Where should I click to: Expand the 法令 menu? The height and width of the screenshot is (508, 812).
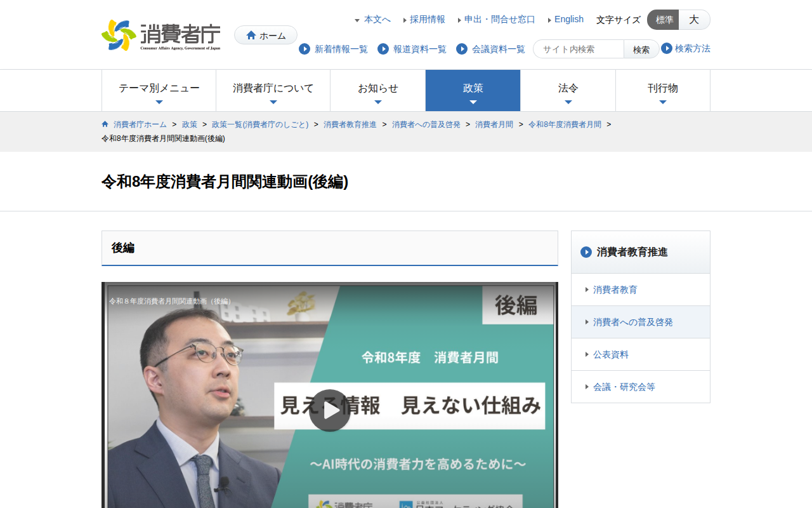(568, 91)
